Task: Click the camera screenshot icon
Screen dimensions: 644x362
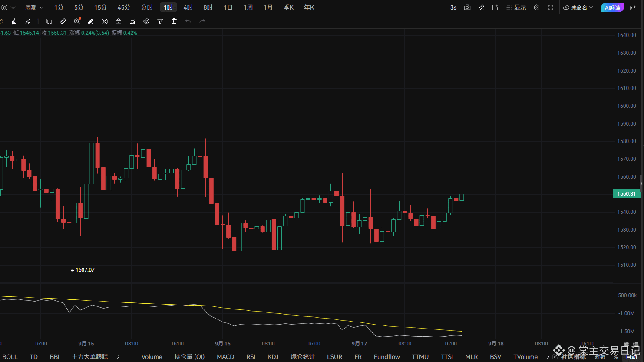Action: tap(467, 7)
